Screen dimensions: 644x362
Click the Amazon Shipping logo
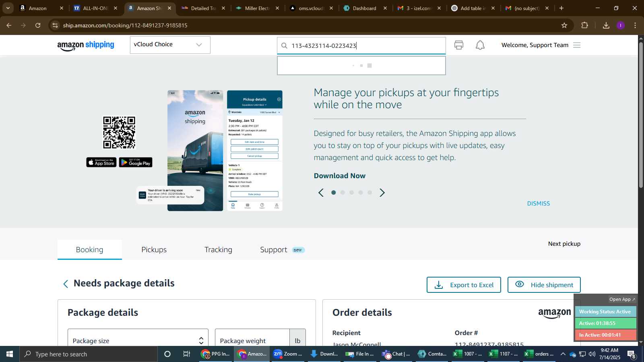point(86,45)
